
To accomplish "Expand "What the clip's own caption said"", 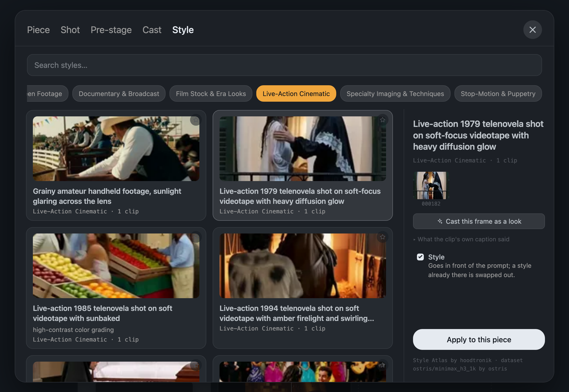I will tap(461, 239).
